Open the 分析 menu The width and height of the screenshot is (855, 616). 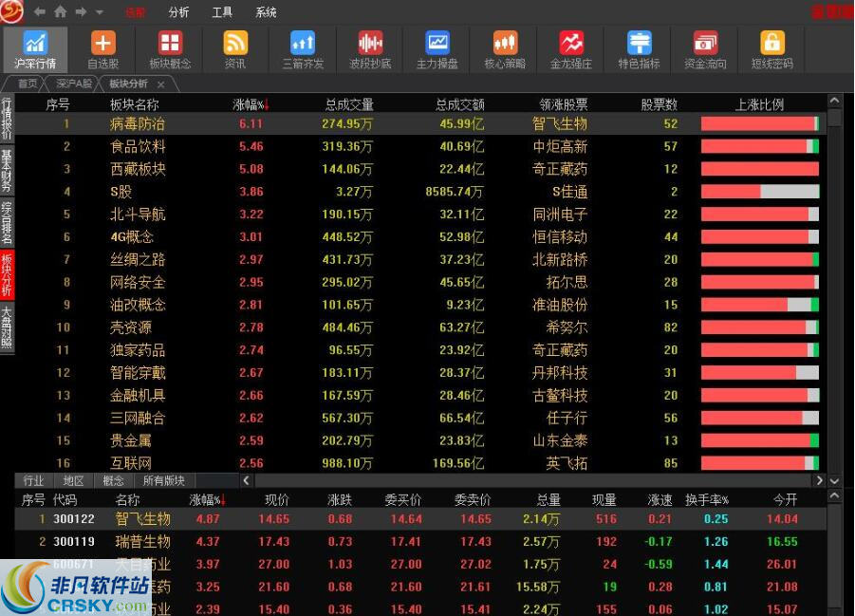pos(178,12)
